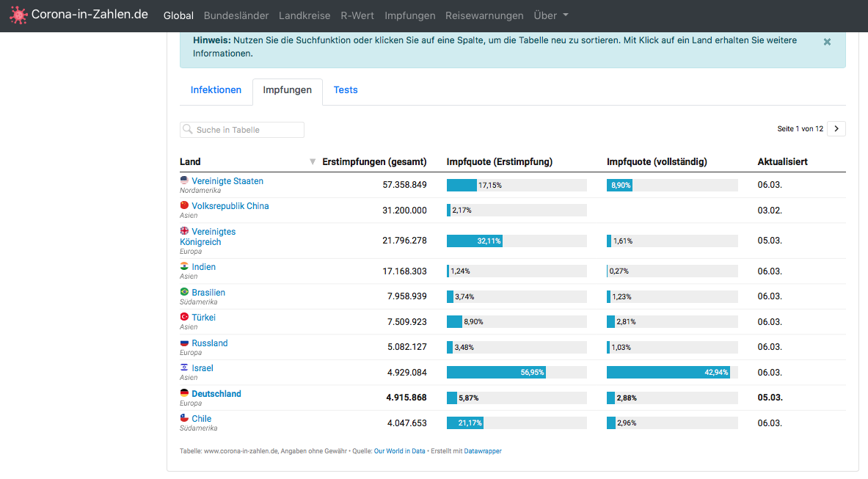Screen dimensions: 868x479
Task: Open the Datawrapper link
Action: [483, 451]
